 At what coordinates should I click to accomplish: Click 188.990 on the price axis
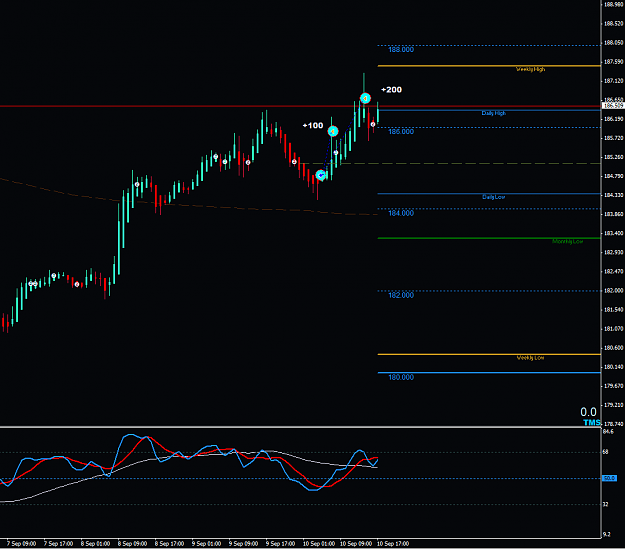point(613,5)
